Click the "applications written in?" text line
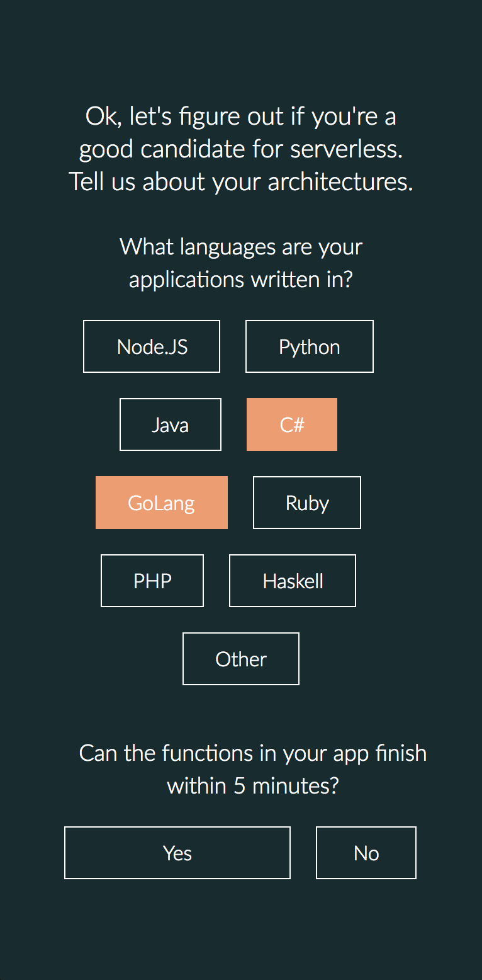The width and height of the screenshot is (482, 980). point(241,279)
